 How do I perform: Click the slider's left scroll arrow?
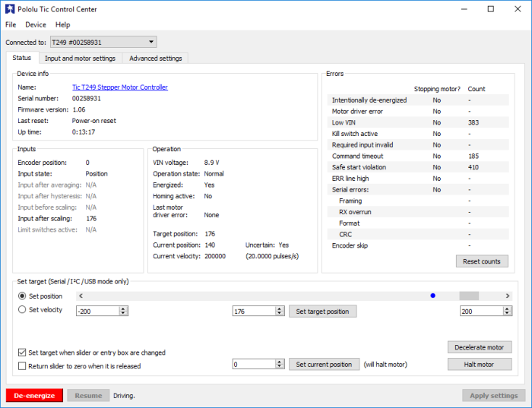81,296
